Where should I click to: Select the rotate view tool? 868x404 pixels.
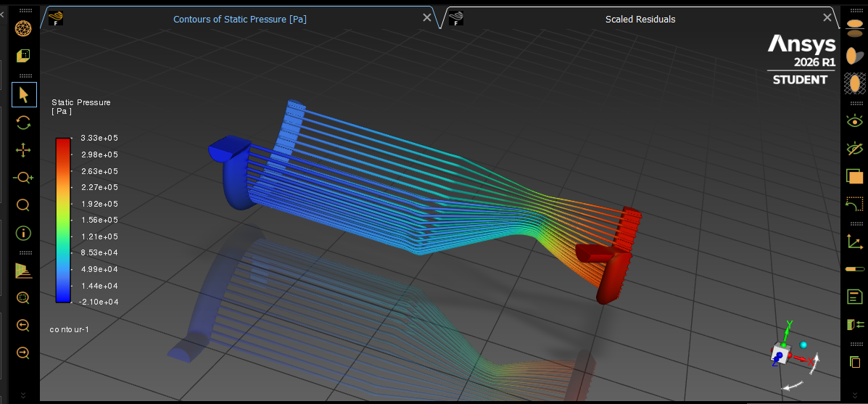click(x=23, y=123)
